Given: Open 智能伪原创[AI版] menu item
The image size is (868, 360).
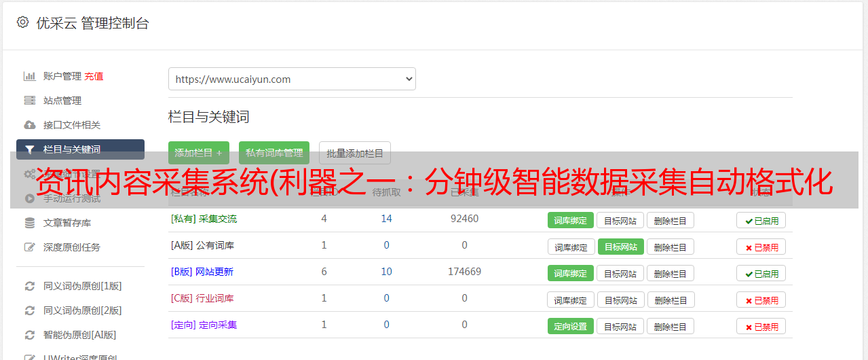Looking at the screenshot, I should [x=80, y=335].
